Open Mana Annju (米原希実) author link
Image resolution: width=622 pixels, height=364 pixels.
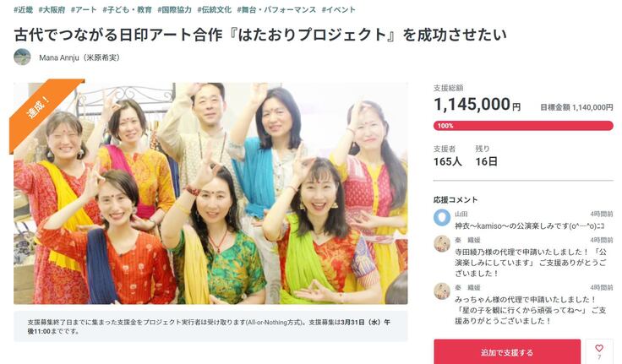[x=80, y=57]
